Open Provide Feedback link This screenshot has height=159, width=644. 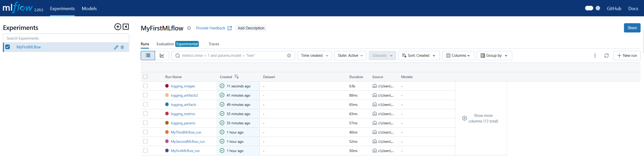click(214, 28)
